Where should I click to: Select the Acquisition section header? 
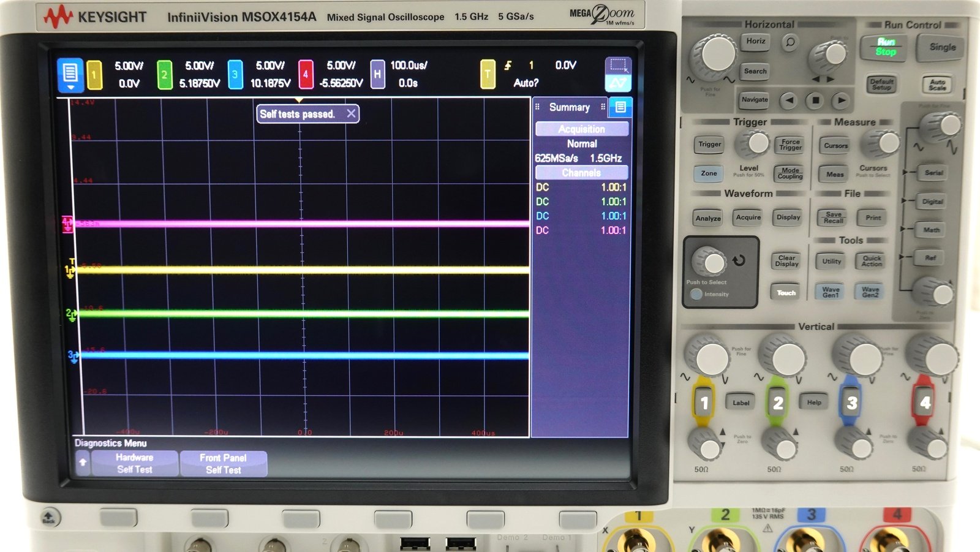click(581, 129)
